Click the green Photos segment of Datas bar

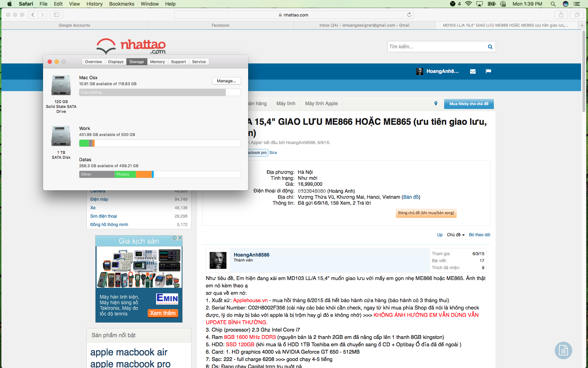point(125,175)
